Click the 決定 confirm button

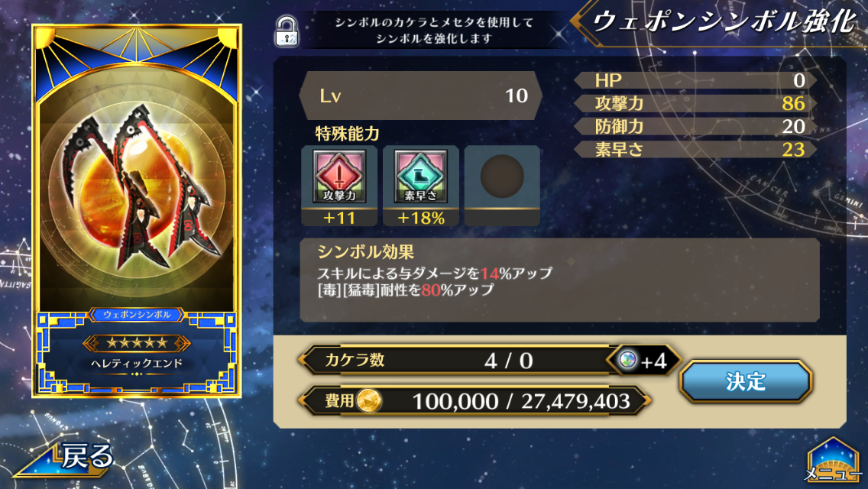coord(746,381)
